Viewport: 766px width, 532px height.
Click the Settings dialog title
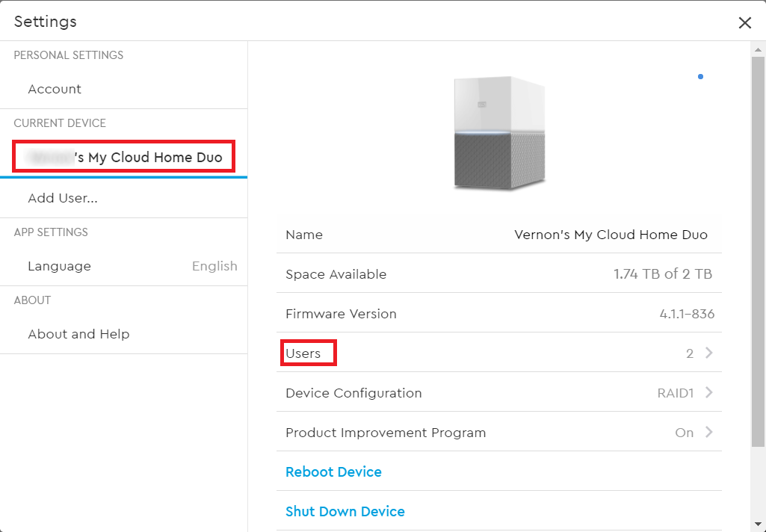point(46,22)
